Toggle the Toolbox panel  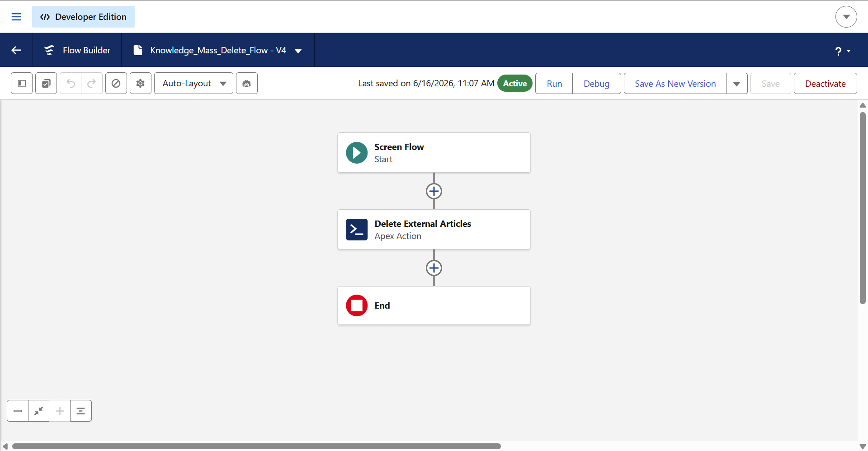coord(22,83)
